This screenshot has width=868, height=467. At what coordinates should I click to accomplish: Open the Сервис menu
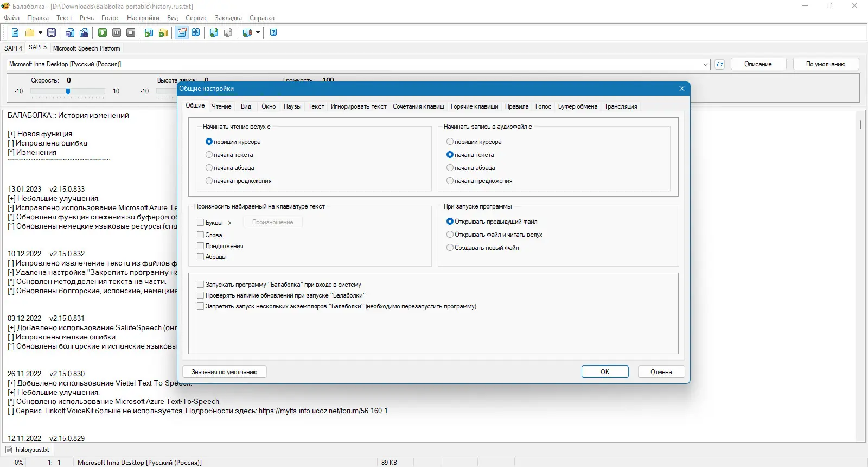[x=196, y=18]
